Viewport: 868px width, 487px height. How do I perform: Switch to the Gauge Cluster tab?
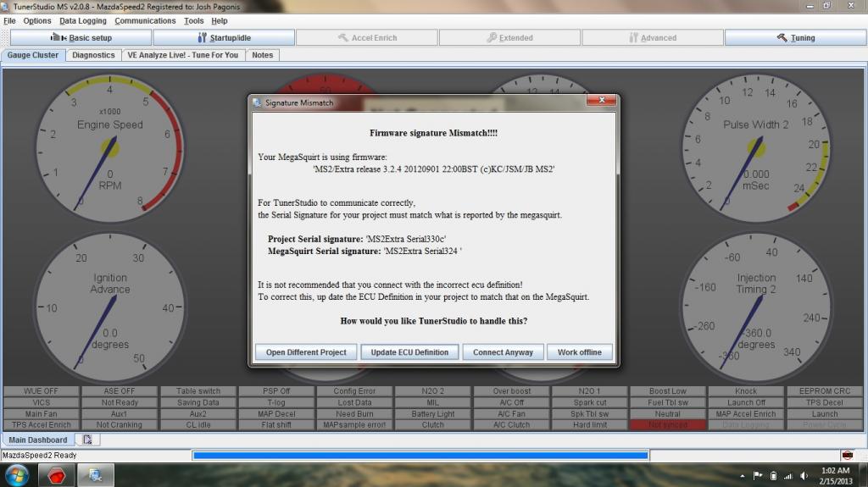tap(33, 55)
